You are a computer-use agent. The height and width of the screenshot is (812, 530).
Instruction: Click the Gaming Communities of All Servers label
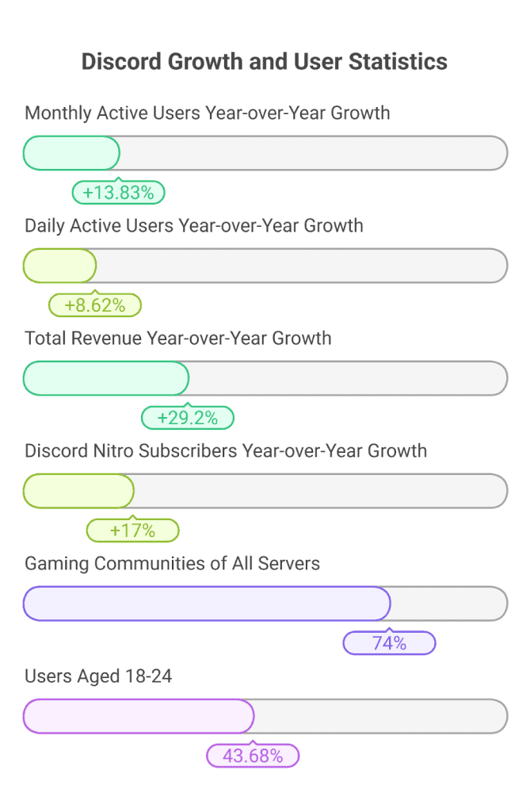coord(173,563)
